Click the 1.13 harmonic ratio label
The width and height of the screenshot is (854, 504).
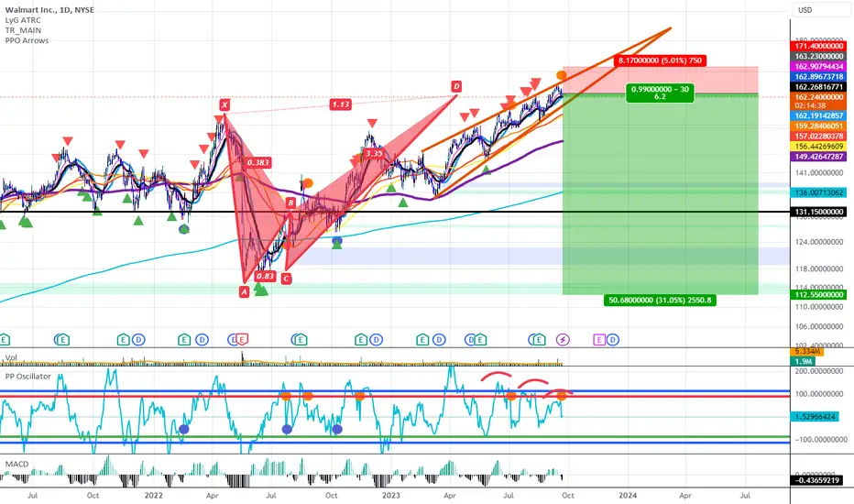[x=340, y=104]
